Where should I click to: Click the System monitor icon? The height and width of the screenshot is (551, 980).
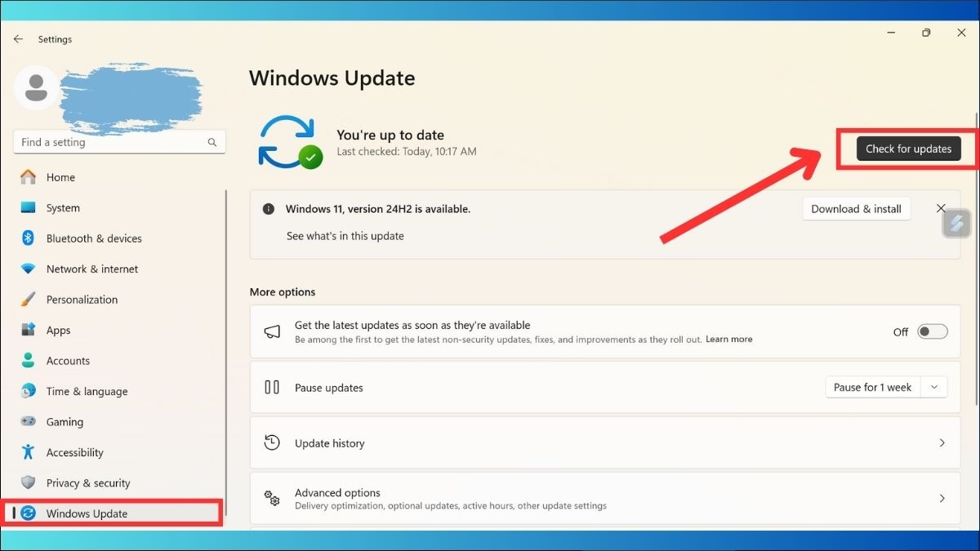tap(29, 207)
